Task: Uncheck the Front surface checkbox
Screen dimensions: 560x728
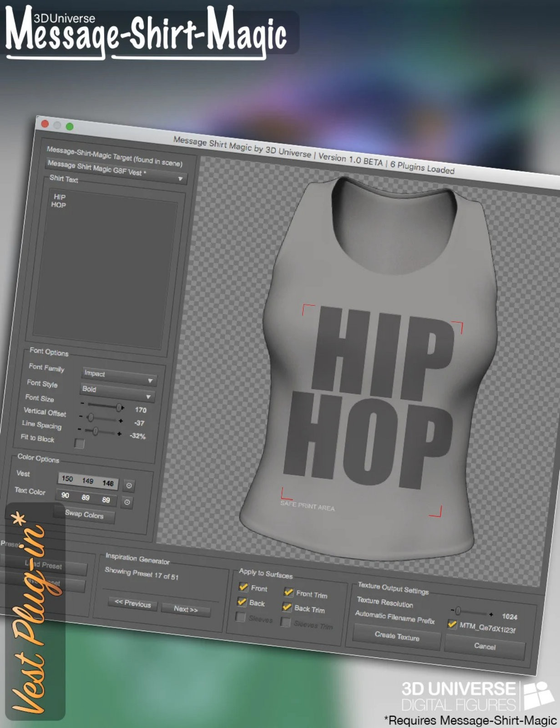Action: pos(243,587)
